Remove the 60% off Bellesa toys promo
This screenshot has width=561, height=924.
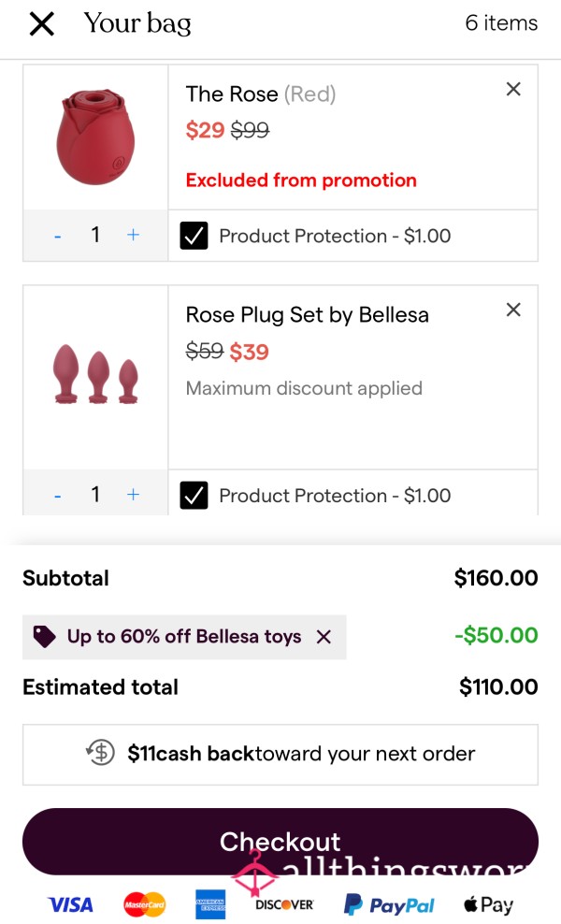pos(324,637)
